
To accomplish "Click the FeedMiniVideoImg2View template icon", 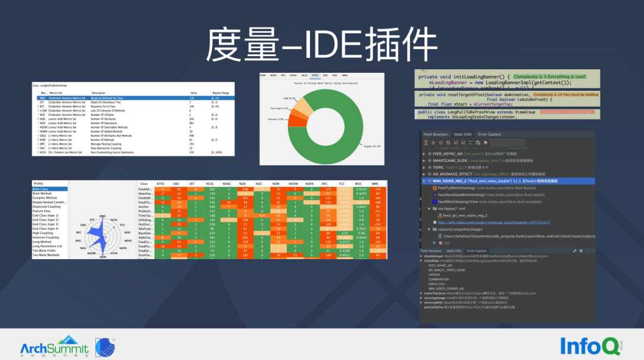I will 434,201.
